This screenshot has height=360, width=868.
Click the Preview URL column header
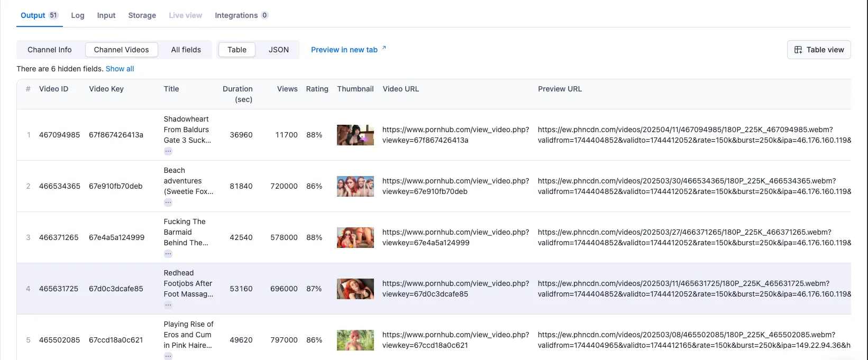pos(560,89)
